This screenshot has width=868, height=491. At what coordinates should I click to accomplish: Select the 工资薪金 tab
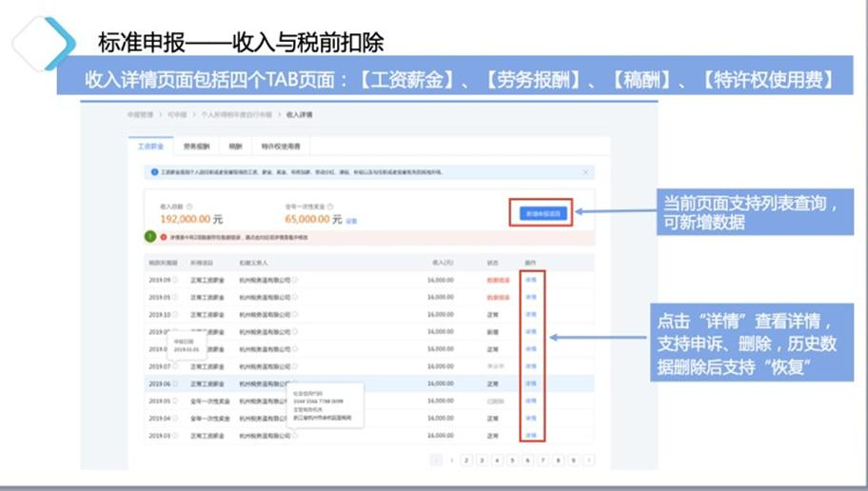[x=150, y=147]
